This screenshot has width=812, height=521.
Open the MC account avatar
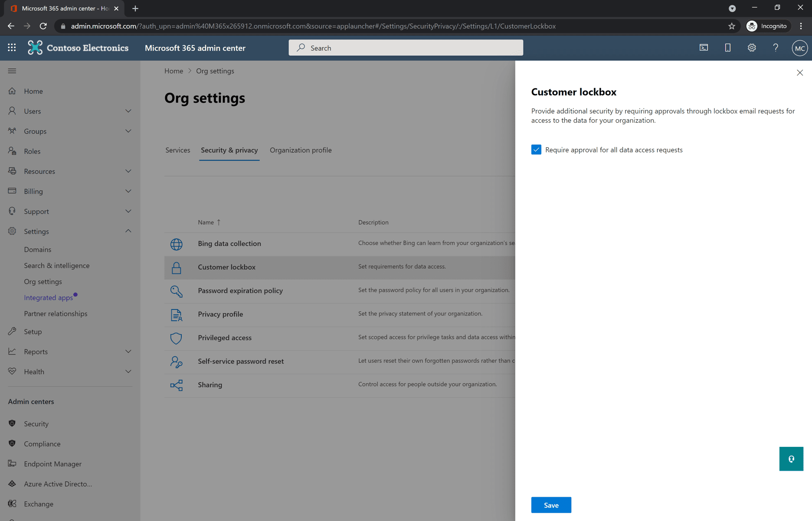pyautogui.click(x=799, y=48)
